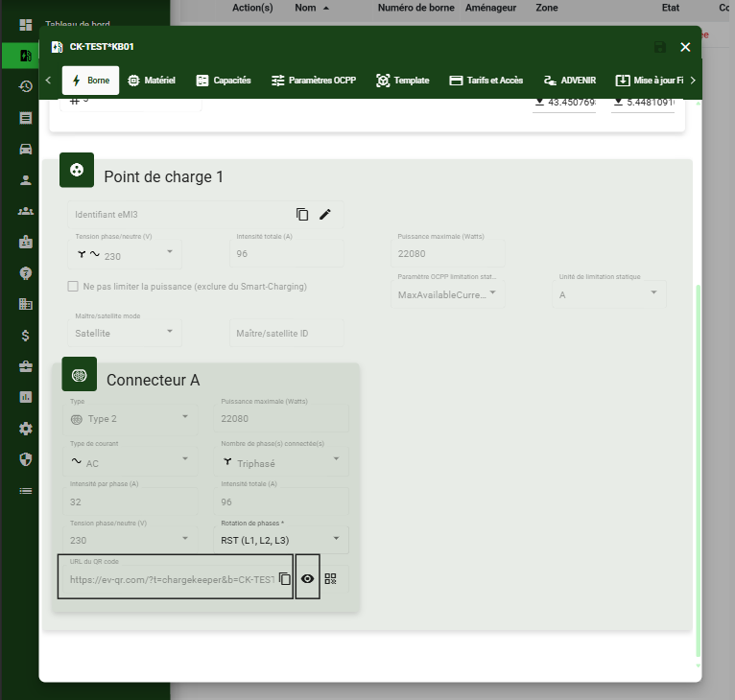Open Unité de limitation statique dropdown

click(610, 294)
